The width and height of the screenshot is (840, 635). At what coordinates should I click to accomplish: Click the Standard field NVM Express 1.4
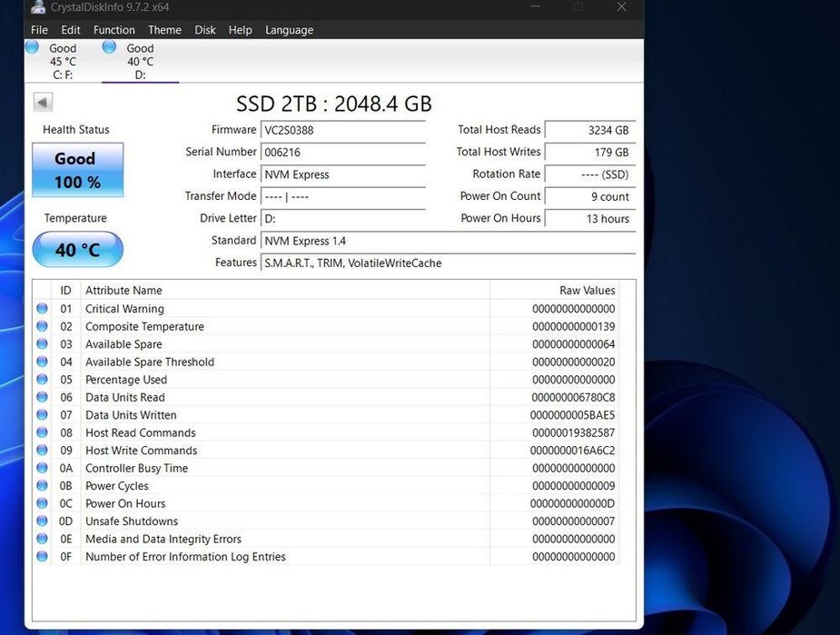[448, 241]
